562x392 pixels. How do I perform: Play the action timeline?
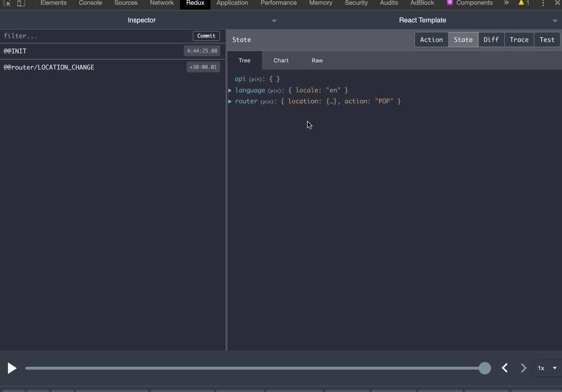coord(12,368)
